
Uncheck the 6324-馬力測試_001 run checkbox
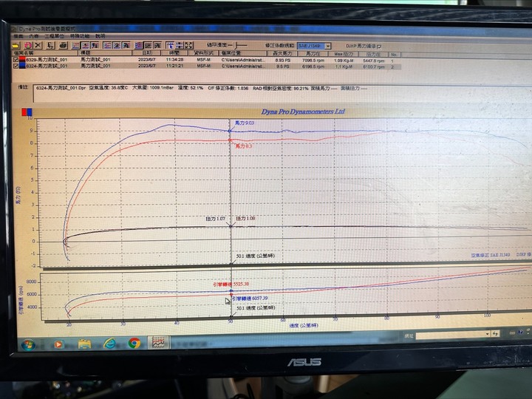pos(16,66)
